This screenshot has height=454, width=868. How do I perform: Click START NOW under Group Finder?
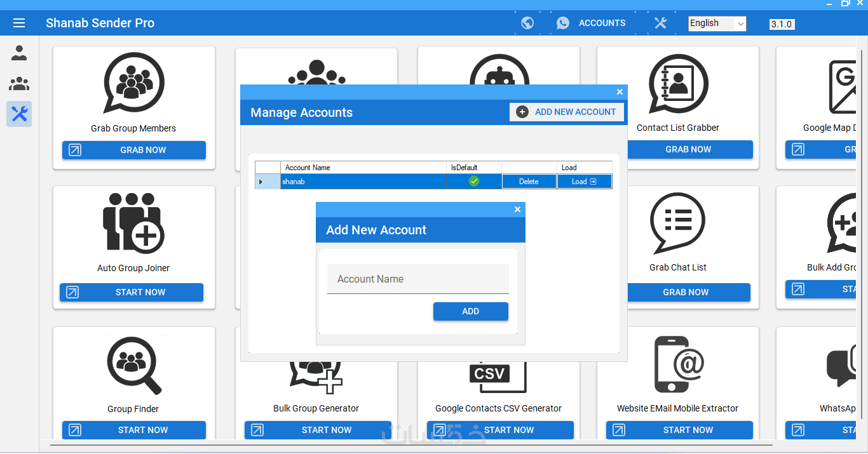point(134,430)
